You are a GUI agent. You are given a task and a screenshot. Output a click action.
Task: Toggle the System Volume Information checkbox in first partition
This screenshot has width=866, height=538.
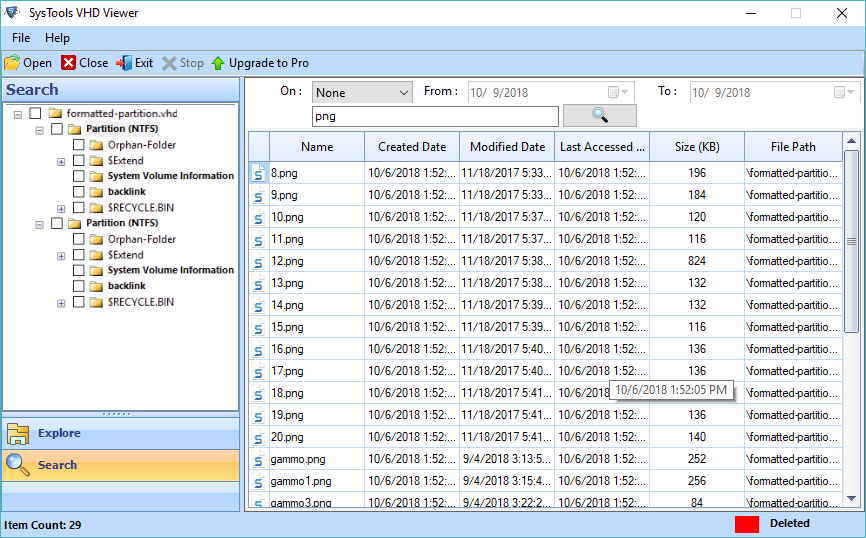pyautogui.click(x=79, y=176)
